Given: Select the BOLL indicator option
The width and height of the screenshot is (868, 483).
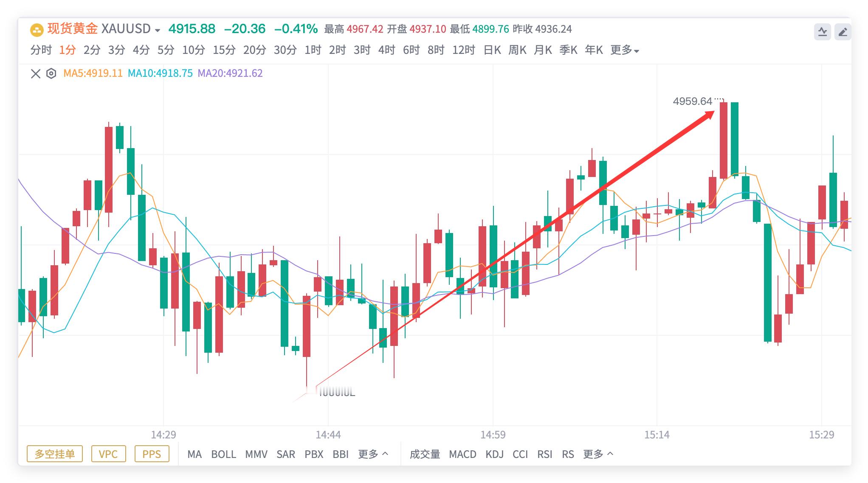Looking at the screenshot, I should pos(224,454).
